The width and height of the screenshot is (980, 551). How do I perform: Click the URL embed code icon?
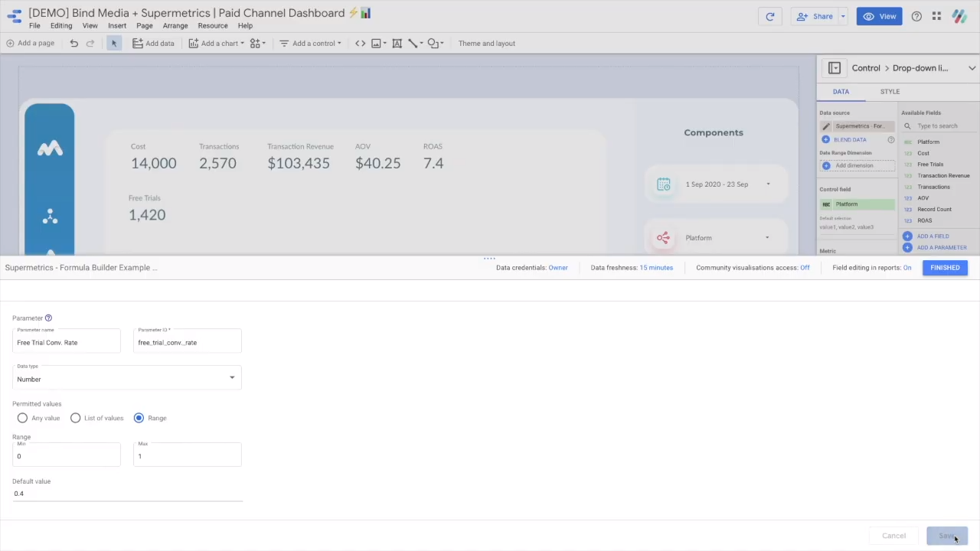(x=360, y=44)
